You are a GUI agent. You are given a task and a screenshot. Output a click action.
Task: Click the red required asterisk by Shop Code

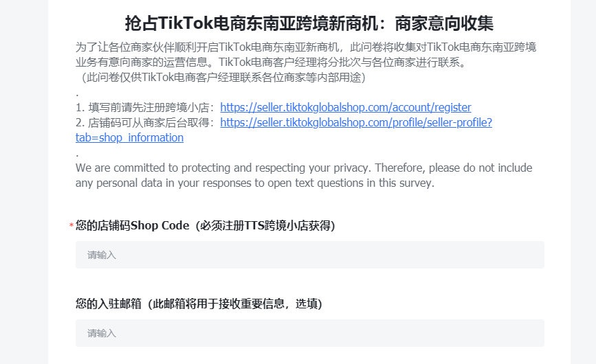(x=71, y=226)
